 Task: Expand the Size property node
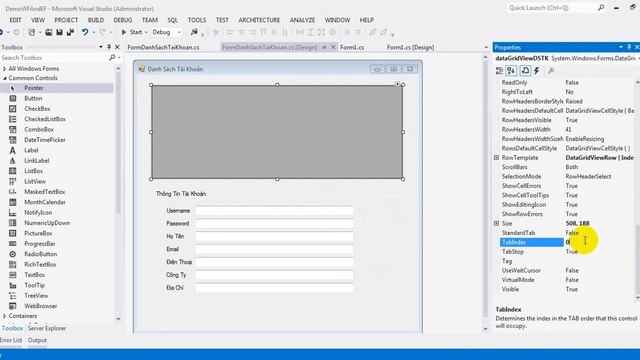pyautogui.click(x=496, y=223)
